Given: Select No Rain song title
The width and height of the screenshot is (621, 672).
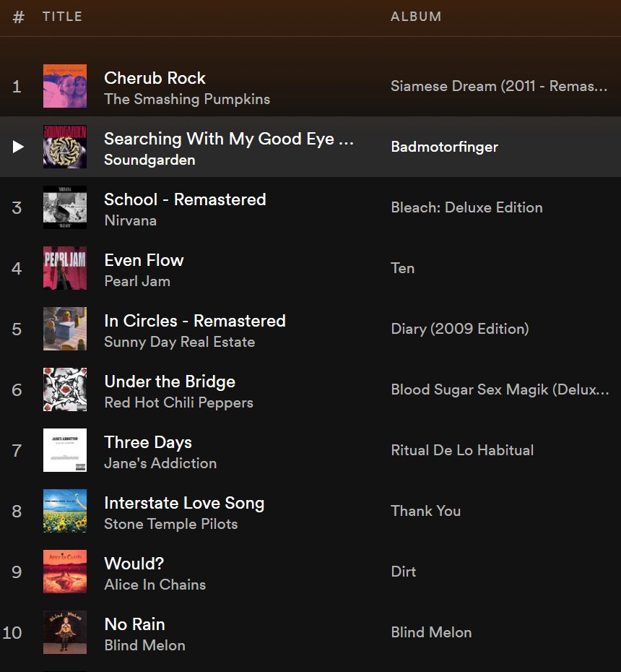Looking at the screenshot, I should pos(134,624).
